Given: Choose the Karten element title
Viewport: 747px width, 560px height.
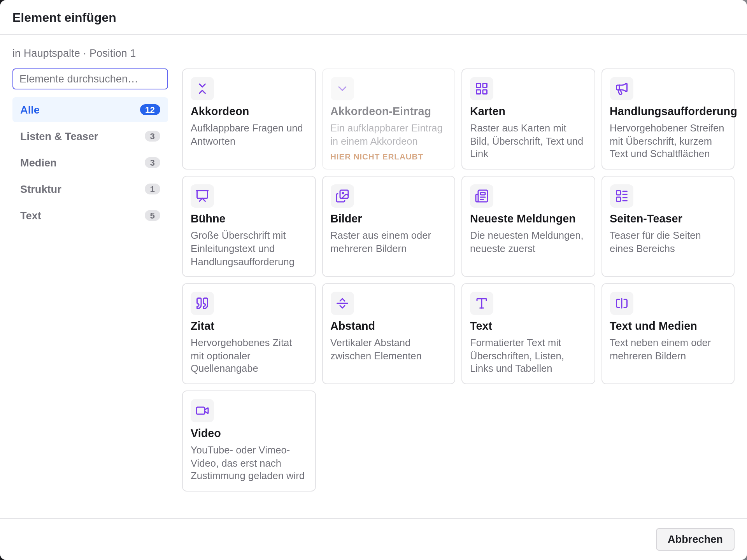Looking at the screenshot, I should [487, 111].
